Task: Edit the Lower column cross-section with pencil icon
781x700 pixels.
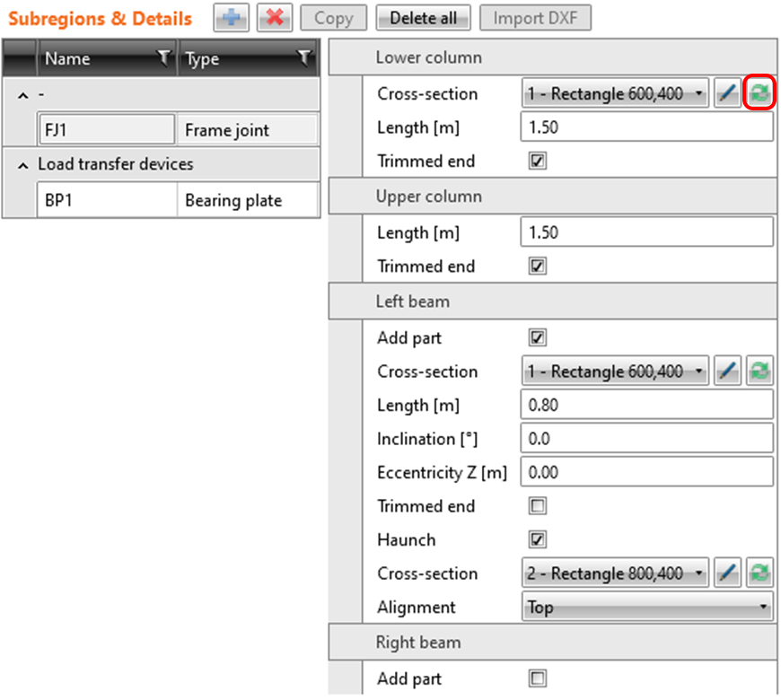Action: point(728,94)
